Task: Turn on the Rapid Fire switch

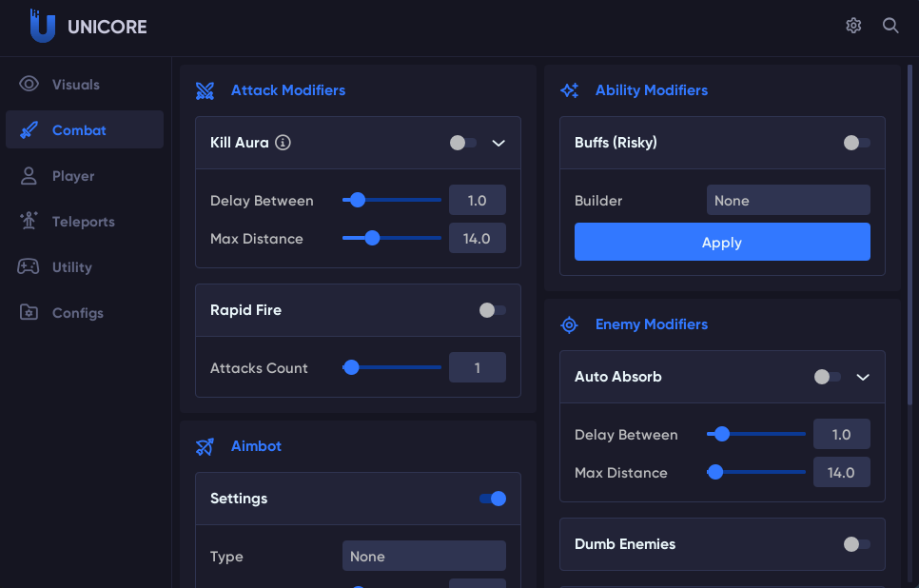Action: [x=492, y=310]
